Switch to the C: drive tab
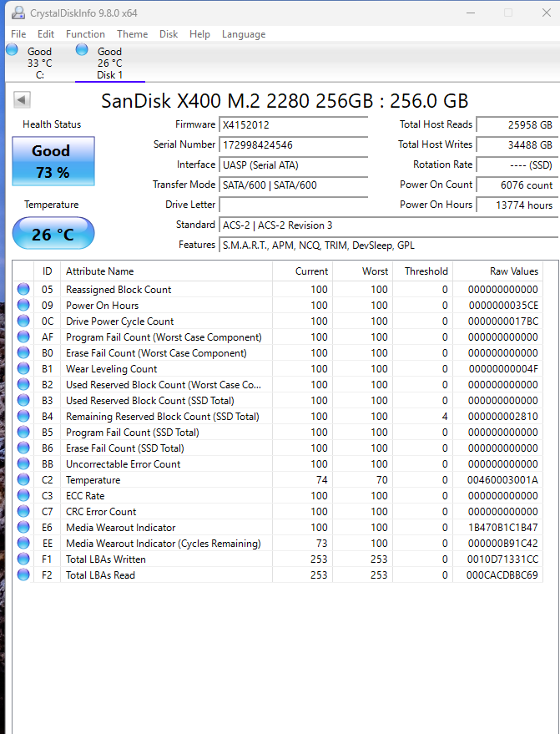 tap(40, 63)
